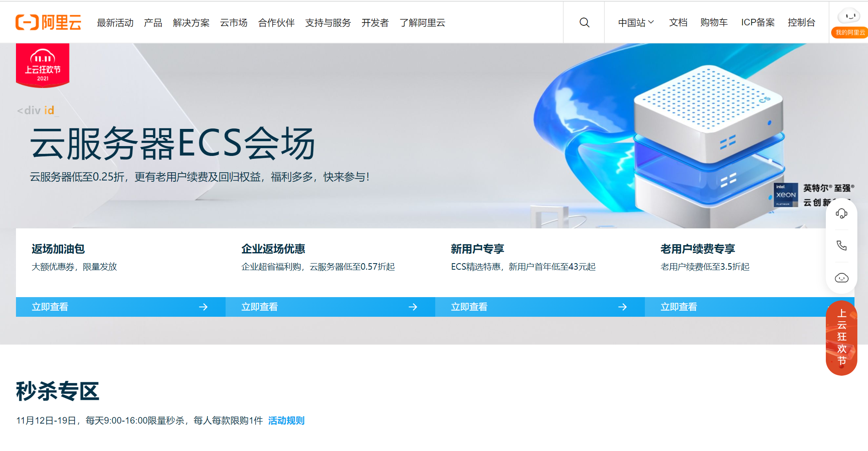
Task: Click the arrow in 新用户专享 card
Action: click(x=622, y=307)
